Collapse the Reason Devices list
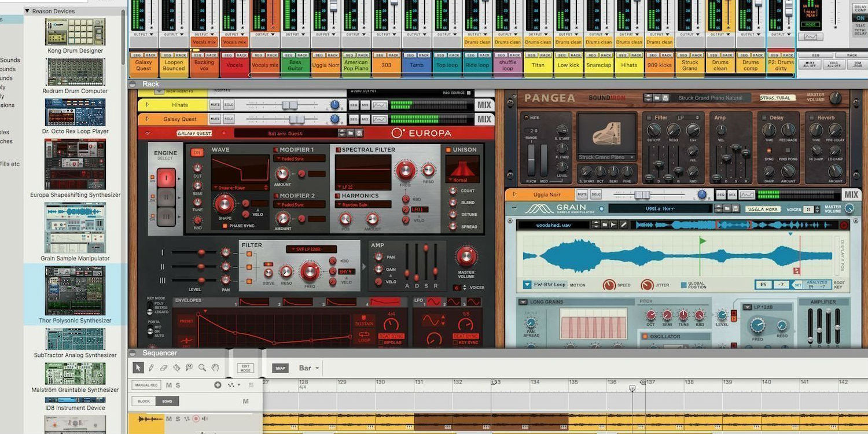This screenshot has width=868, height=434. (27, 11)
